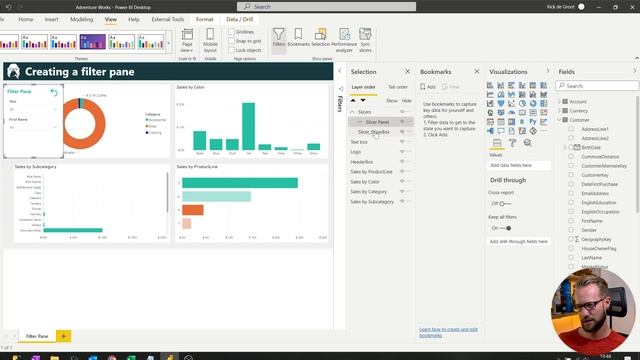
Task: Click Add bookmark button
Action: pyautogui.click(x=428, y=87)
